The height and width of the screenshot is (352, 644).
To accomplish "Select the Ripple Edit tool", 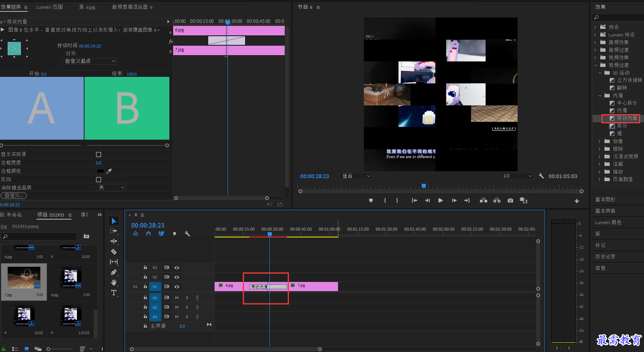I will 113,241.
